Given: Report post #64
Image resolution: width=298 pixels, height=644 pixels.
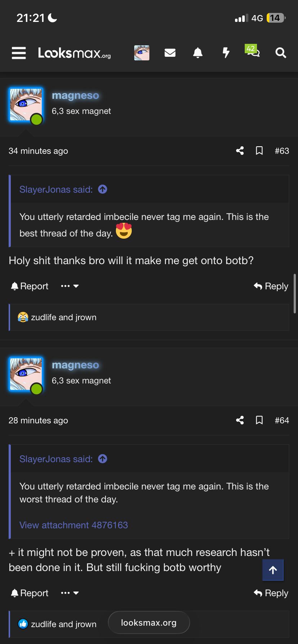Looking at the screenshot, I should 30,593.
